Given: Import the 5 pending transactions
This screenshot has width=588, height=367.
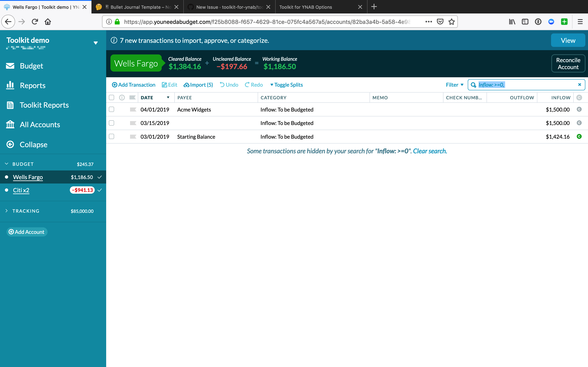Looking at the screenshot, I should [198, 85].
